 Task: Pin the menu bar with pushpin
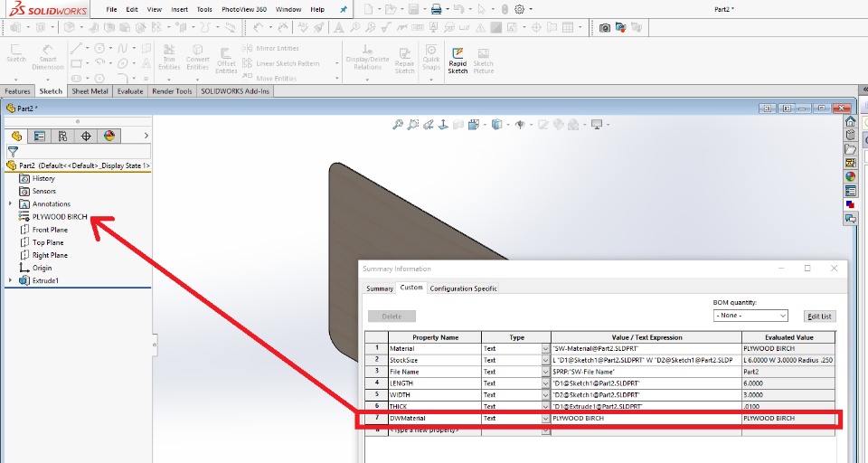[x=344, y=9]
